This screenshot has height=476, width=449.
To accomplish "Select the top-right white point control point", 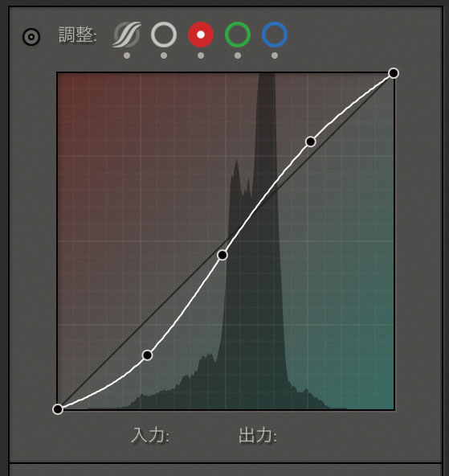I will click(x=394, y=73).
